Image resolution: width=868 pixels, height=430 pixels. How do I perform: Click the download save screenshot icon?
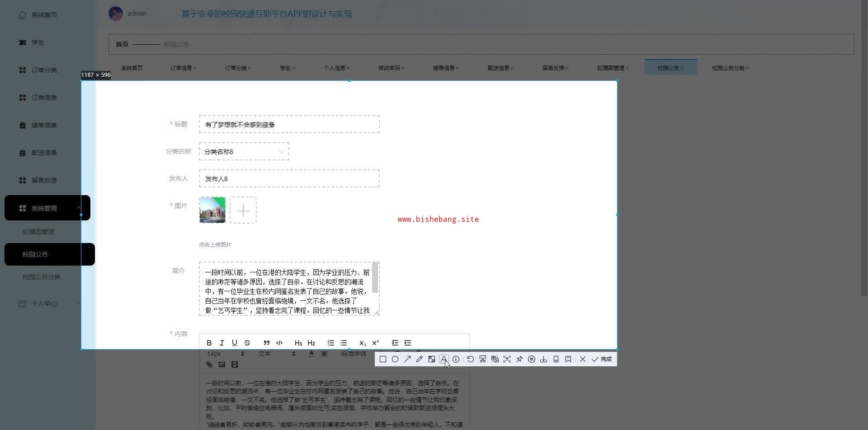click(544, 359)
